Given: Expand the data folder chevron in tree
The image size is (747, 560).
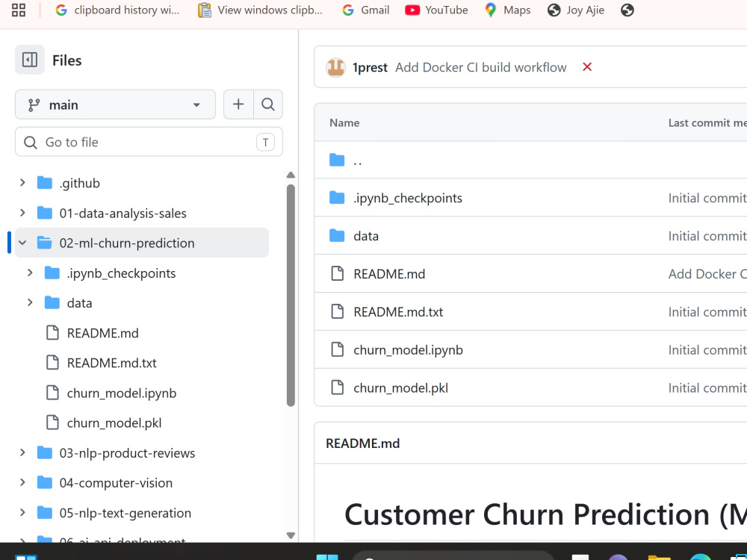Looking at the screenshot, I should click(x=30, y=303).
